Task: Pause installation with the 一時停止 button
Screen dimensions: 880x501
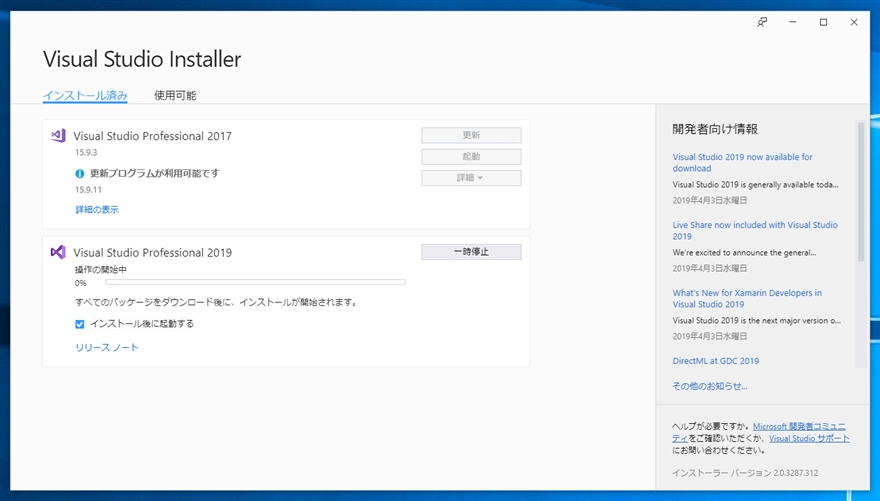Action: pos(471,252)
